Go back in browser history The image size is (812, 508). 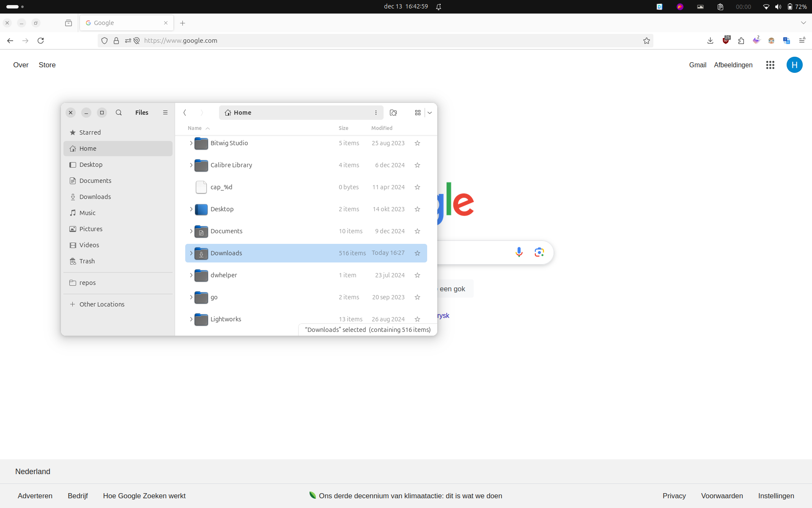(10, 41)
